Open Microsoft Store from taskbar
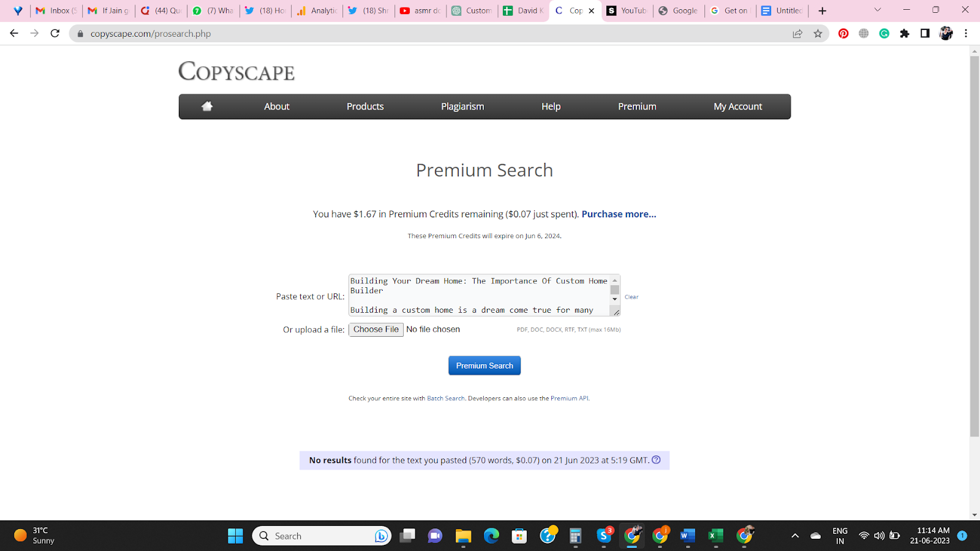This screenshot has height=551, width=980. (519, 536)
